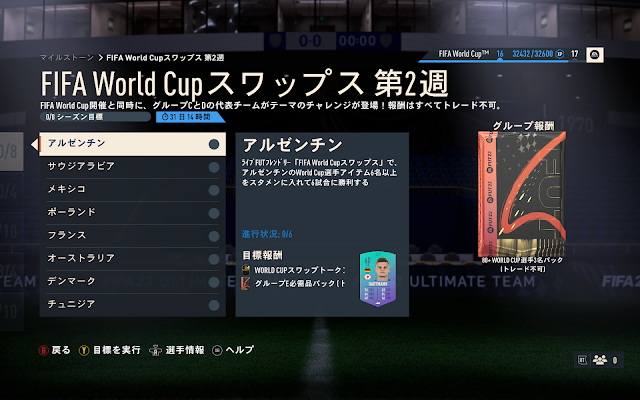Click the アルゼンチン detail panel title
Screen dimensions: 640x400
tap(293, 145)
